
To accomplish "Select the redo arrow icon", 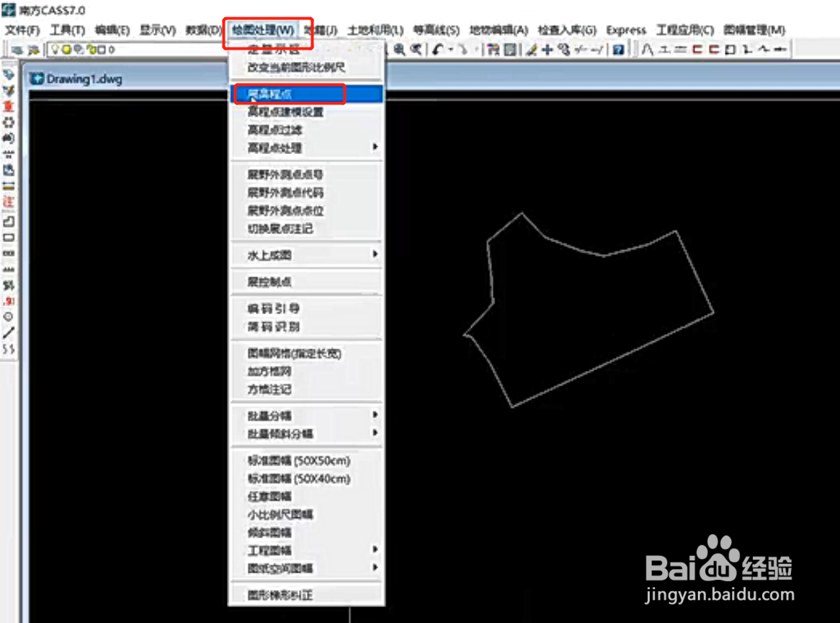I will coord(465,50).
